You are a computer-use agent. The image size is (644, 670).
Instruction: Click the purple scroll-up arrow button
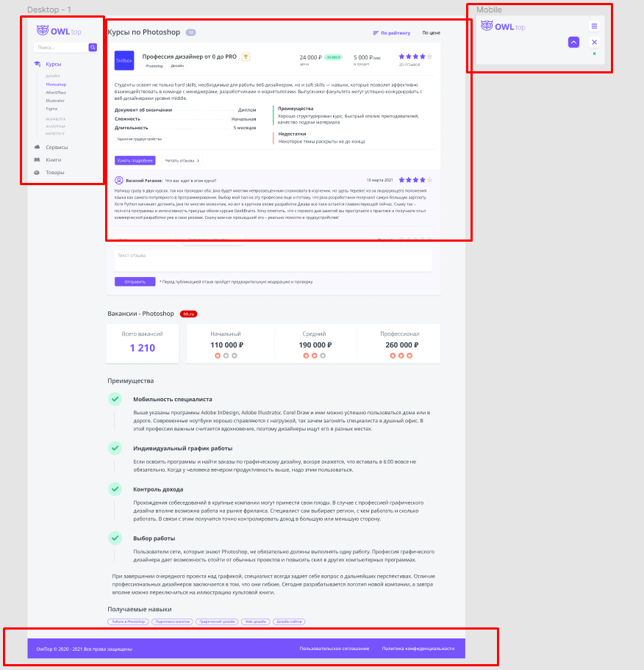574,43
